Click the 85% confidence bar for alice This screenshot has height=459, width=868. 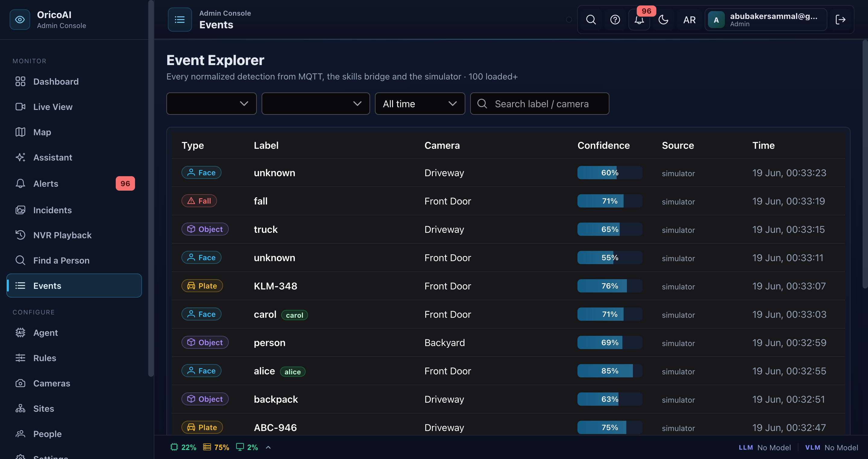pyautogui.click(x=609, y=370)
